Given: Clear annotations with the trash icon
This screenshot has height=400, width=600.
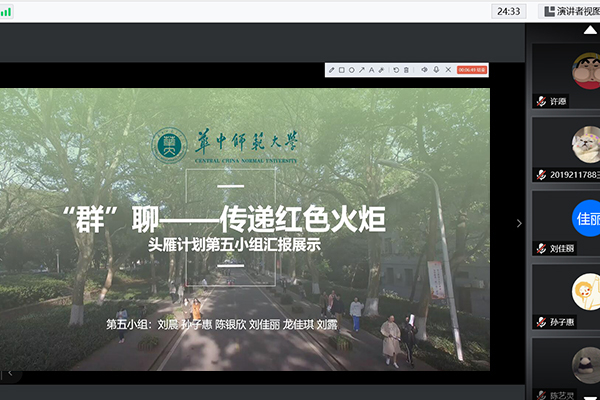Looking at the screenshot, I should tap(406, 70).
